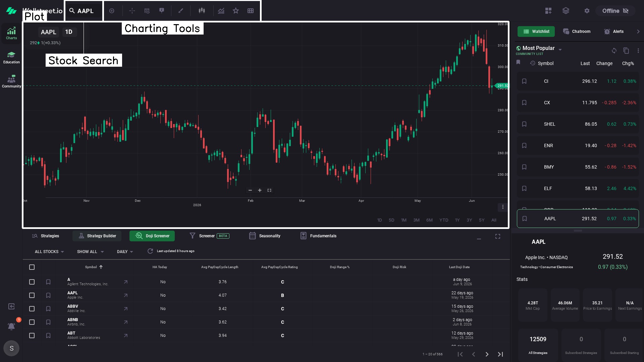Switch to the Chatroom tab
The height and width of the screenshot is (362, 644).
pyautogui.click(x=577, y=32)
